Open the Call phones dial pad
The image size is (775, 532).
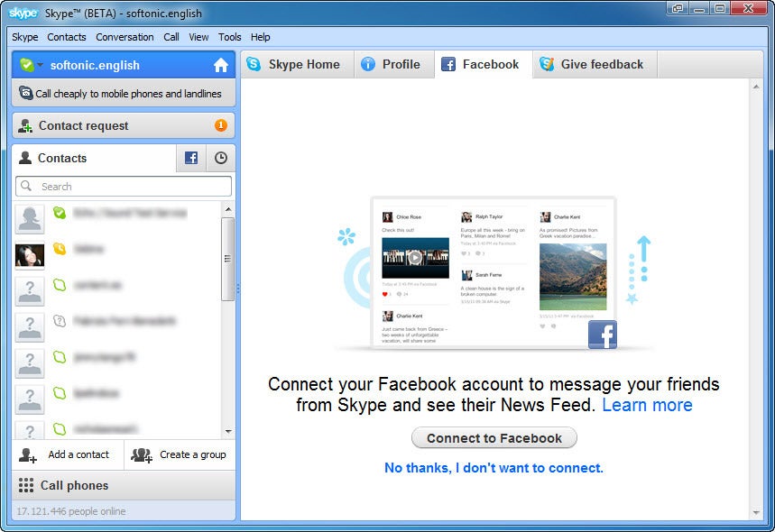click(x=124, y=486)
